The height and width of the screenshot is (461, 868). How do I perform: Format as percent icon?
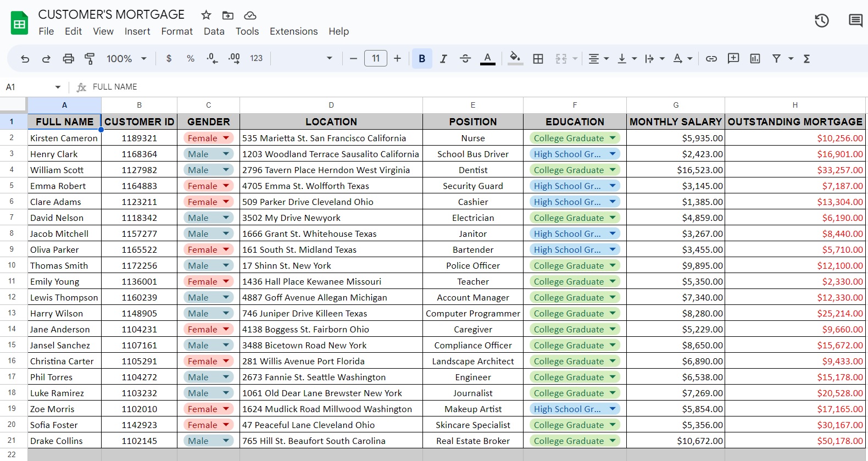[x=191, y=59]
